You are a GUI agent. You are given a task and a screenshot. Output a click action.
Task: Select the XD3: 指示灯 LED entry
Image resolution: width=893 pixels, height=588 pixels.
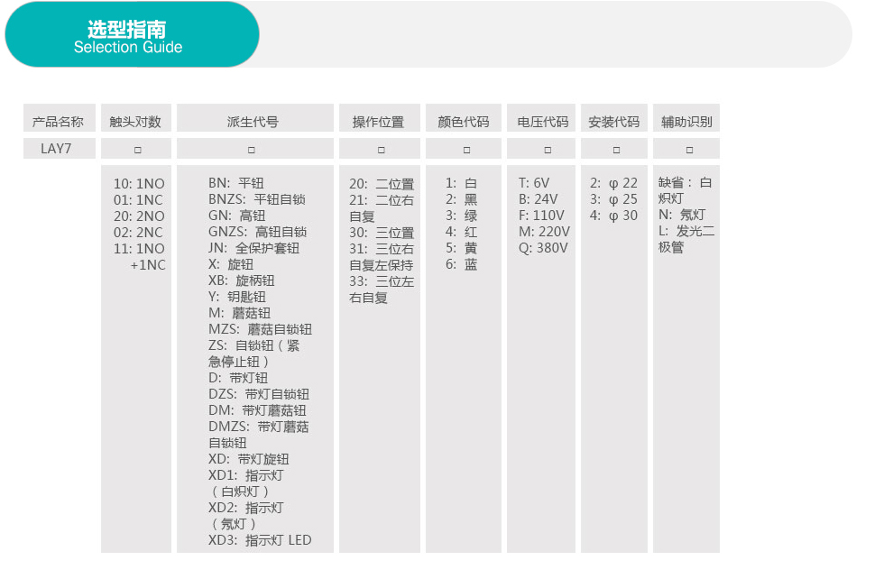tap(260, 540)
